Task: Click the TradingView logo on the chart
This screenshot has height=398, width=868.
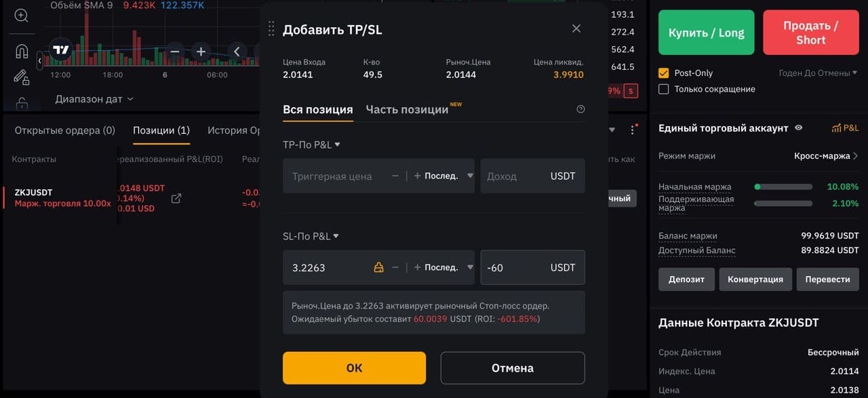Action: (x=60, y=49)
